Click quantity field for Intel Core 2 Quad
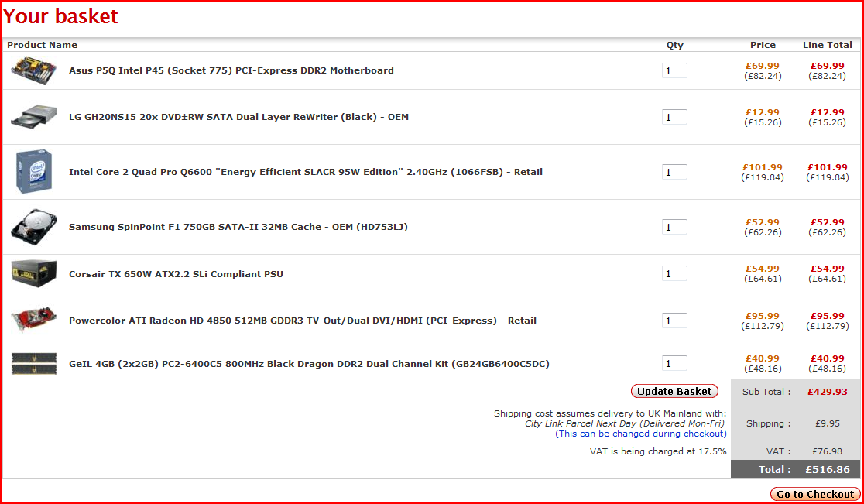The width and height of the screenshot is (864, 504). click(x=674, y=172)
